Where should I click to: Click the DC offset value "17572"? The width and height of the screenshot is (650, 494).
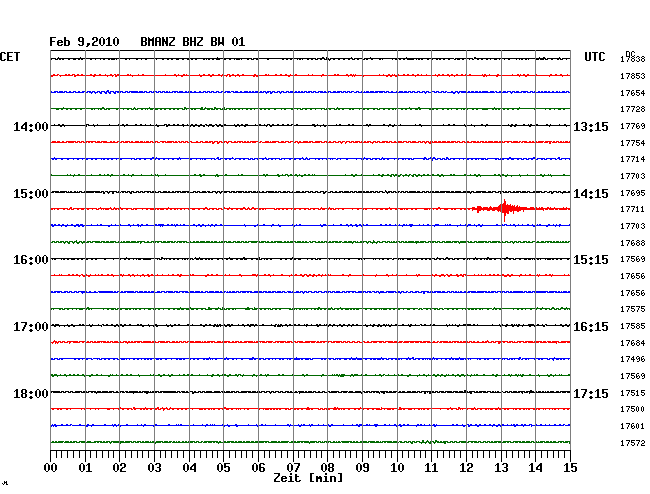pyautogui.click(x=633, y=443)
